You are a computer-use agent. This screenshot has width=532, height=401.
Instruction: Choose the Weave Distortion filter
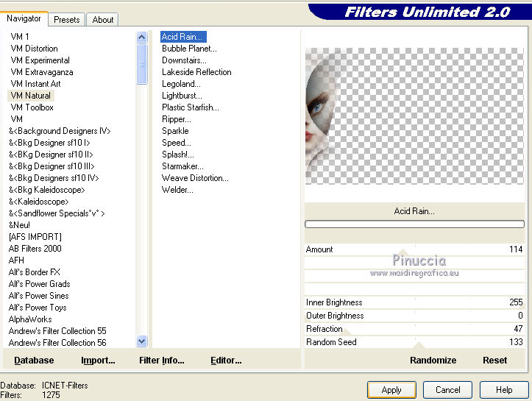tap(195, 178)
